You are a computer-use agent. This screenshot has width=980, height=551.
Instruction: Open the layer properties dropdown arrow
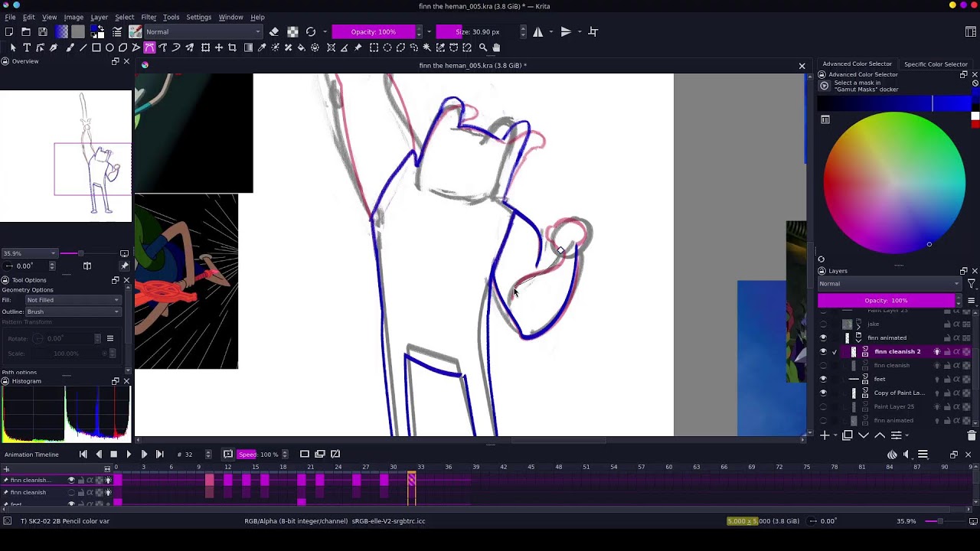(907, 435)
